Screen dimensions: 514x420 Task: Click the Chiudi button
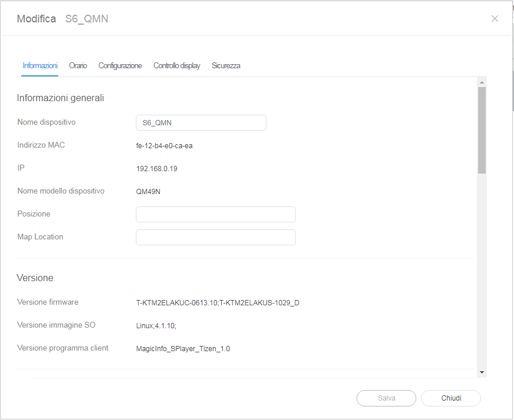[451, 398]
